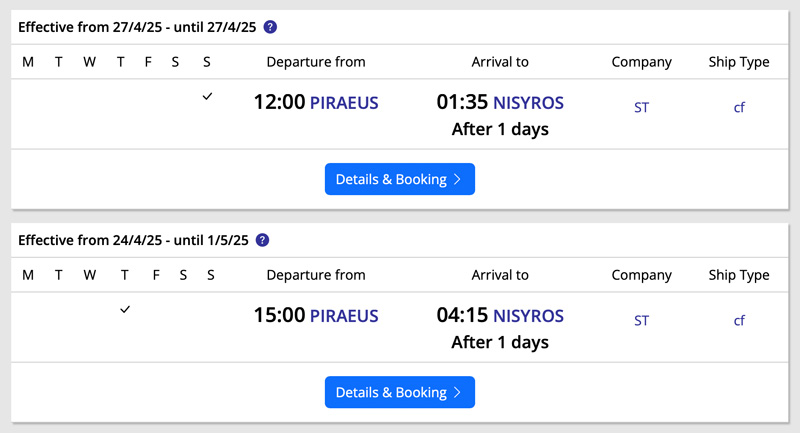The image size is (800, 433).
Task: Open NISYROS port link arriving 04:15
Action: (x=529, y=316)
